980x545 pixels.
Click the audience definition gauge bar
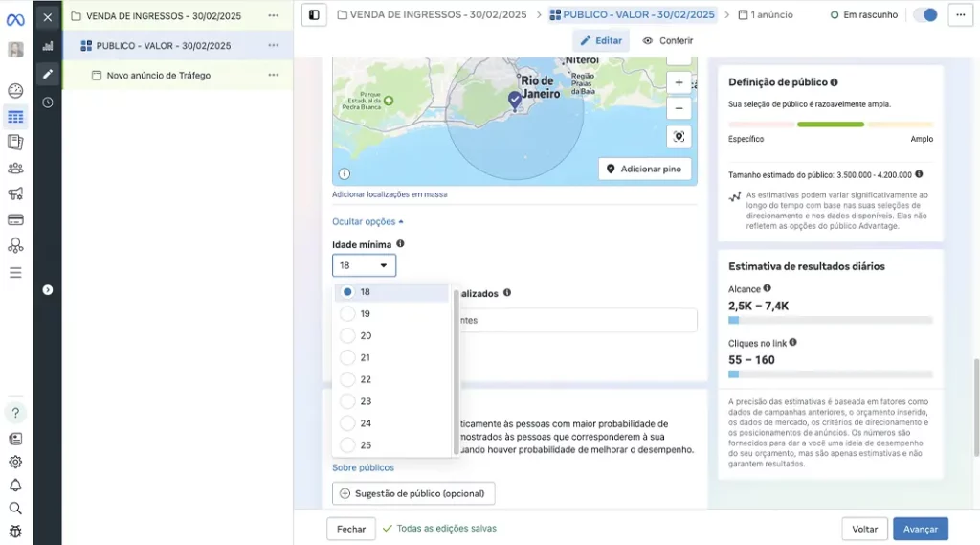click(830, 125)
